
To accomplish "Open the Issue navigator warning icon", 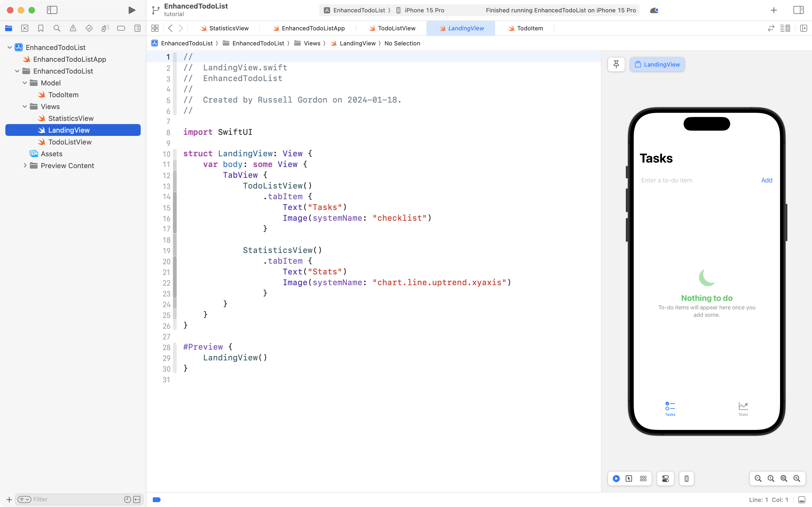I will (73, 28).
